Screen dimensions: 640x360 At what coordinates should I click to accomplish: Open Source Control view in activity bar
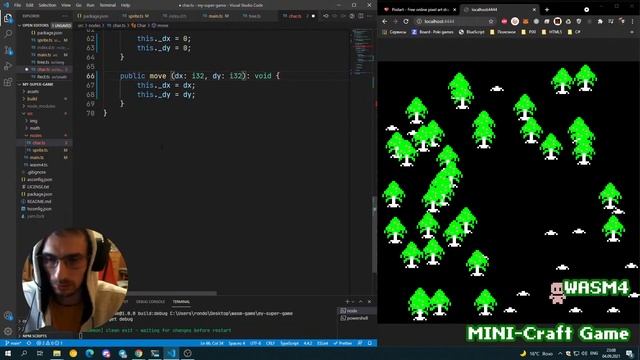tap(8, 50)
